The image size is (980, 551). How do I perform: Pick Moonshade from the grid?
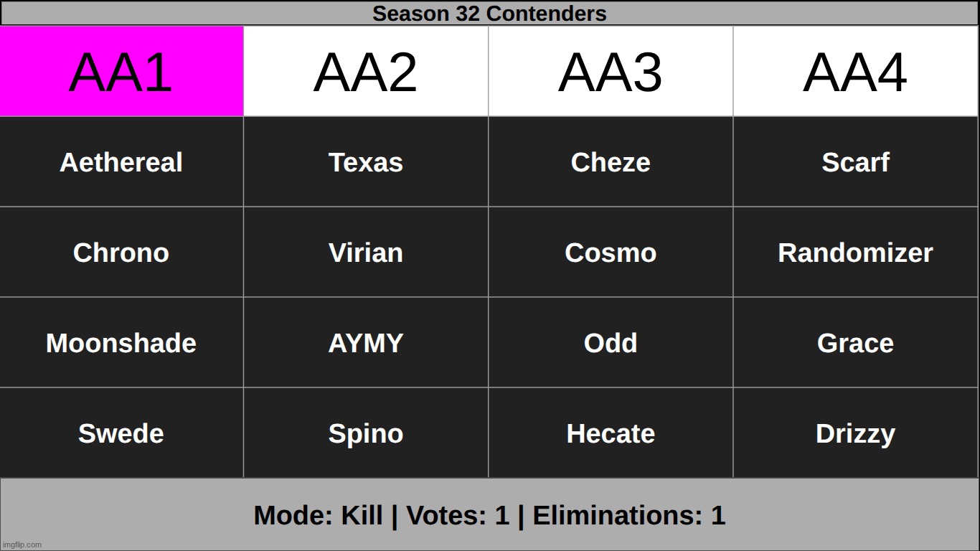[x=121, y=342]
